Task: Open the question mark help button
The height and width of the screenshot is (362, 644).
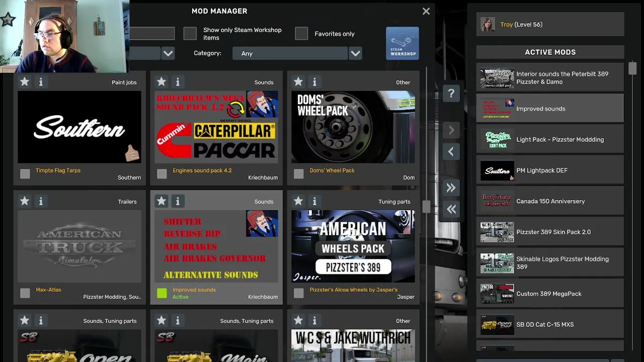Action: (x=451, y=94)
